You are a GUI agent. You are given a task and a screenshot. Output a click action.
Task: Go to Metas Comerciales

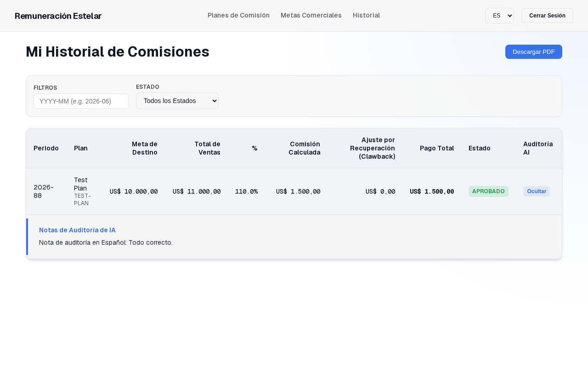coord(311,15)
